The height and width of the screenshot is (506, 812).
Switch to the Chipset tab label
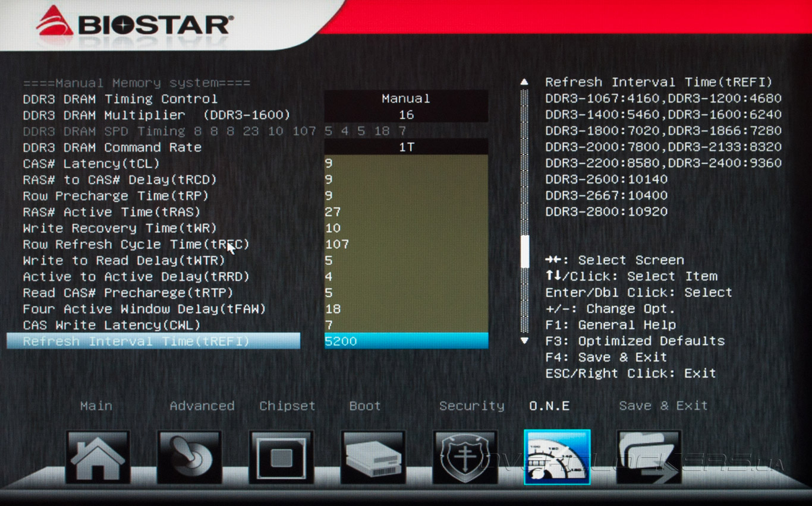287,406
